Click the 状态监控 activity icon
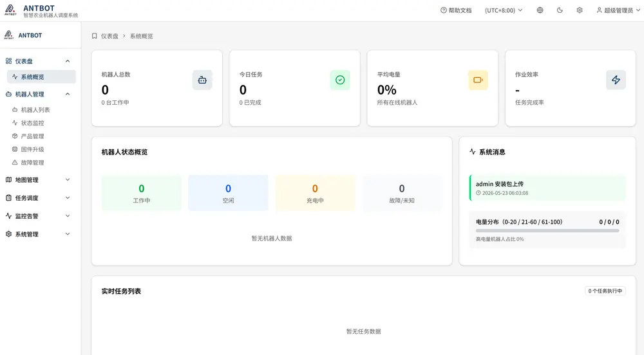Screen dimensions: 644x355 click(15, 123)
